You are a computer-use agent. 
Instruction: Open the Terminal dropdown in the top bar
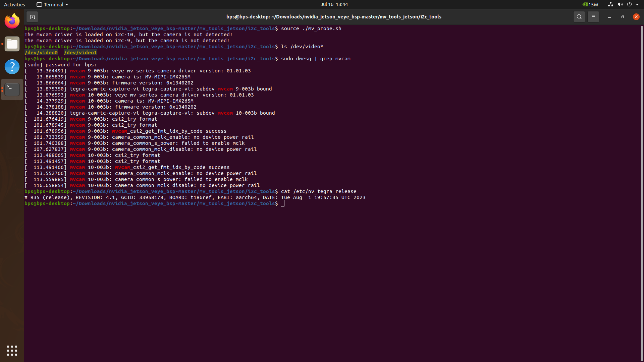click(x=52, y=4)
